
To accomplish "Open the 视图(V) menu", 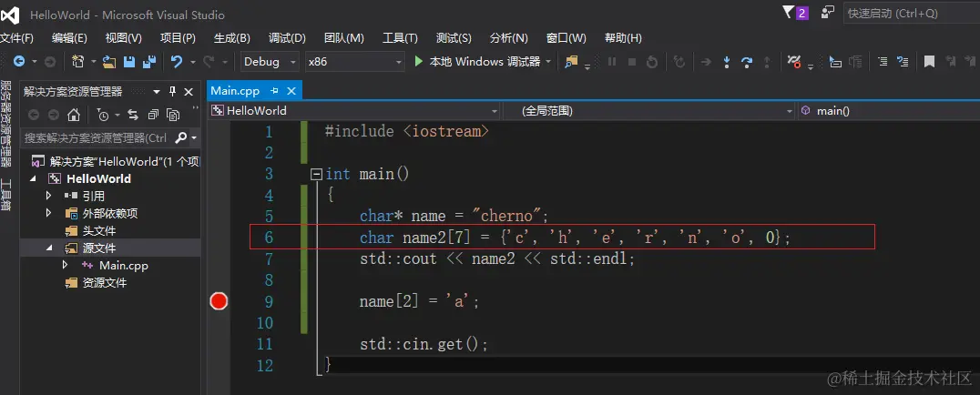I will 124,38.
